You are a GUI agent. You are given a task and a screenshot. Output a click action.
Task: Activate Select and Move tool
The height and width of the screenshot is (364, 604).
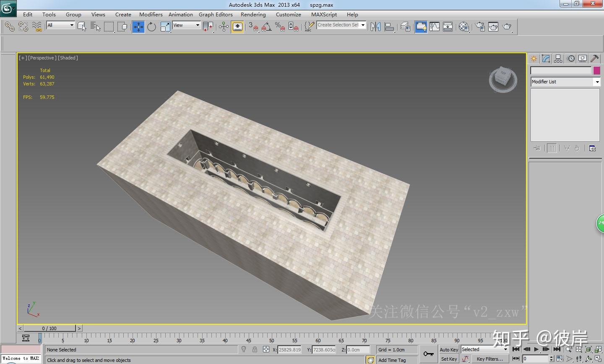[138, 27]
